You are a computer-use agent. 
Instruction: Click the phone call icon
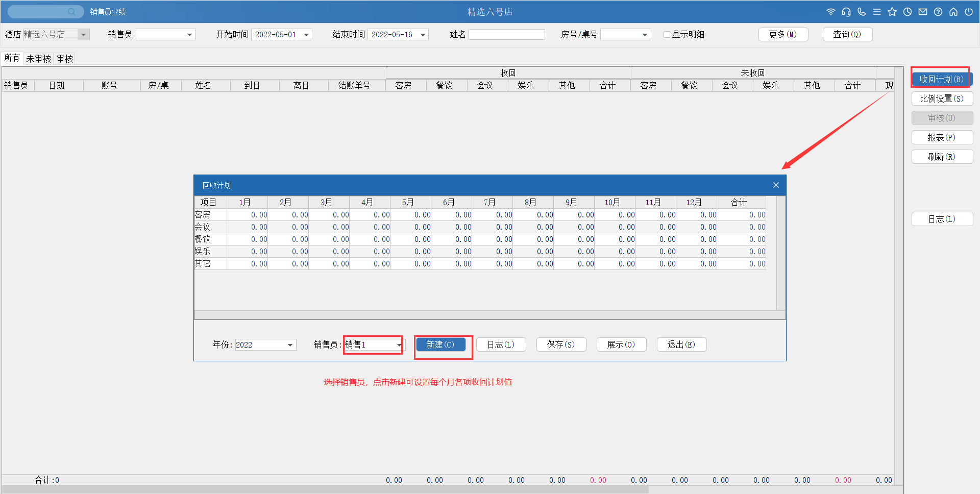tap(862, 12)
